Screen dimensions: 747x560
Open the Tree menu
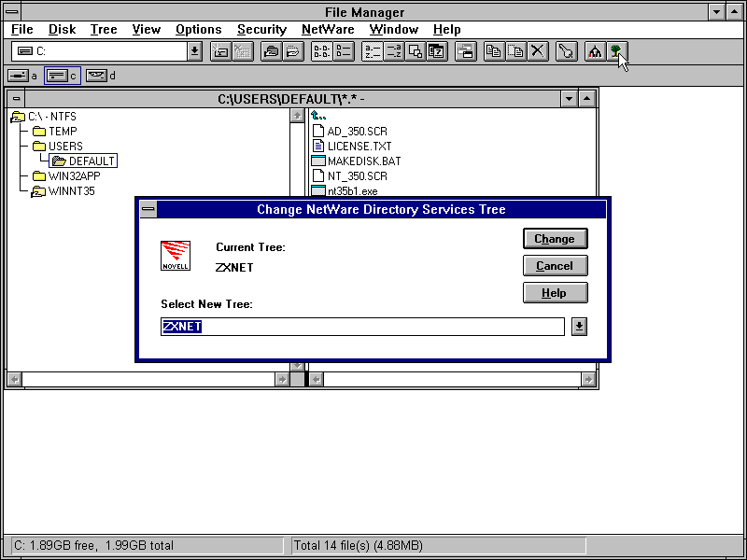[104, 30]
